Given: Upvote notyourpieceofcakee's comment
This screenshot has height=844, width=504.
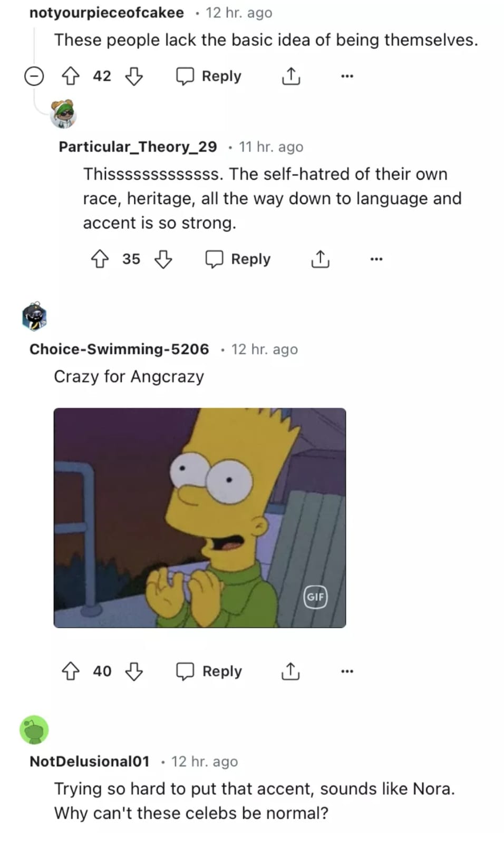Looking at the screenshot, I should point(71,76).
